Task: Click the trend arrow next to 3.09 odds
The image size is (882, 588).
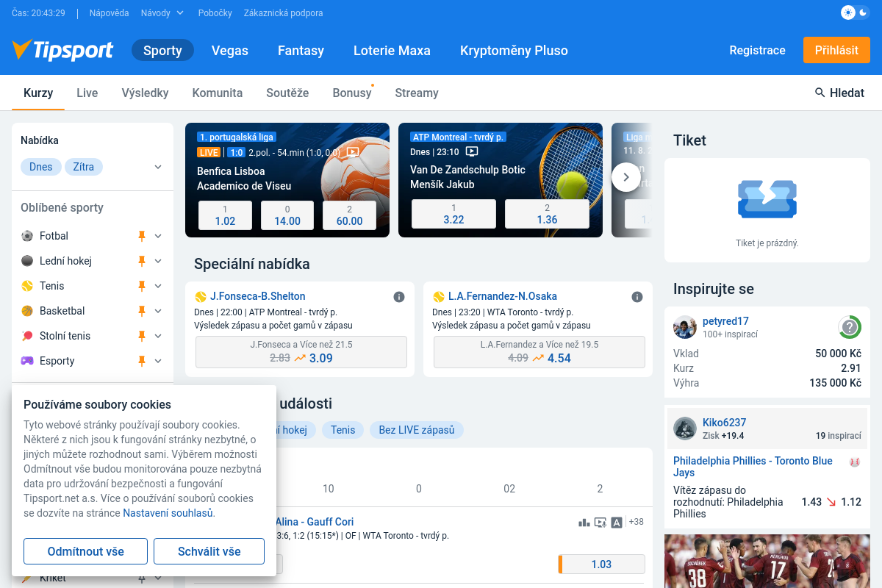Action: (x=300, y=358)
